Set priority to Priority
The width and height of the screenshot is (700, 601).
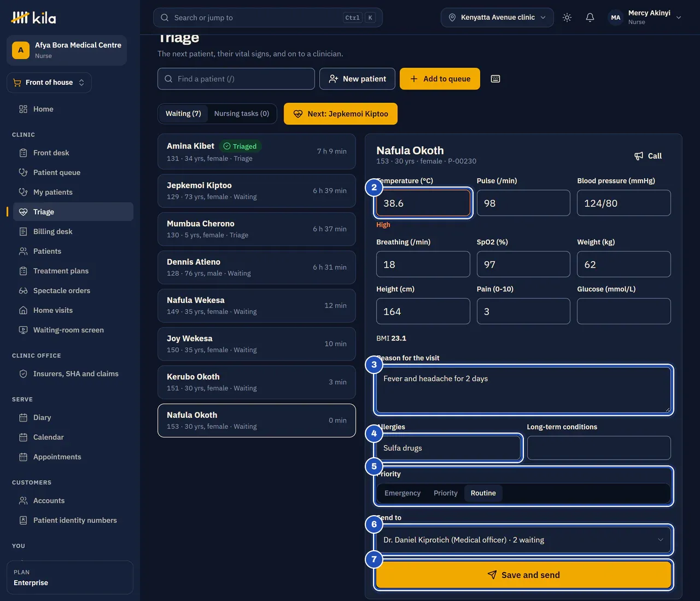click(x=446, y=493)
